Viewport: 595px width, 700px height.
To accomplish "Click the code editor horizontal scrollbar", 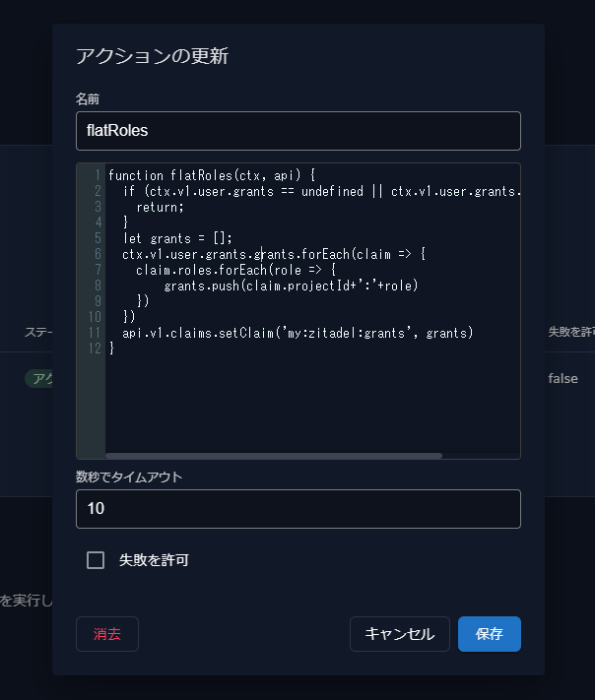I will (274, 456).
